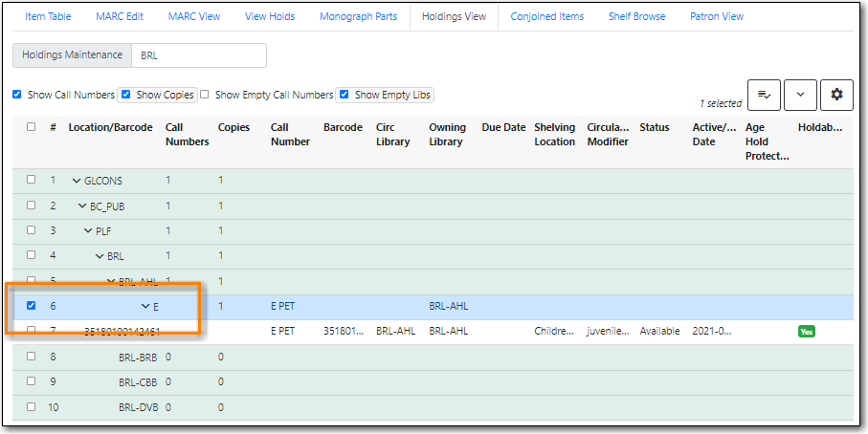Collapse the BRL branch chevron
868x434 pixels.
(100, 256)
